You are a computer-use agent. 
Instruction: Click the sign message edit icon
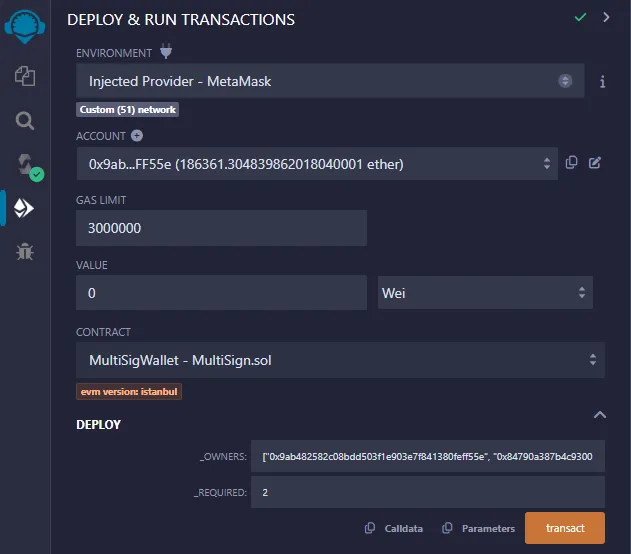click(595, 163)
